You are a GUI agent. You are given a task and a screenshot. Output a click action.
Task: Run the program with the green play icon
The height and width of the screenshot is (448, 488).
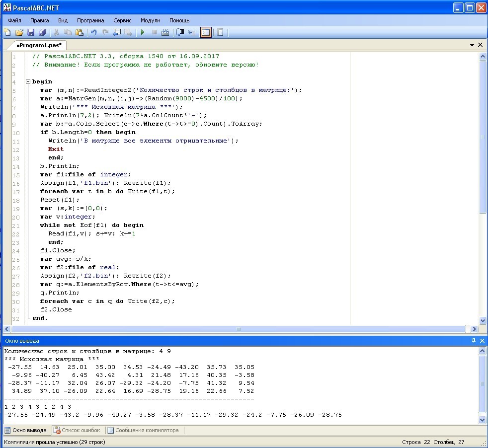[142, 32]
